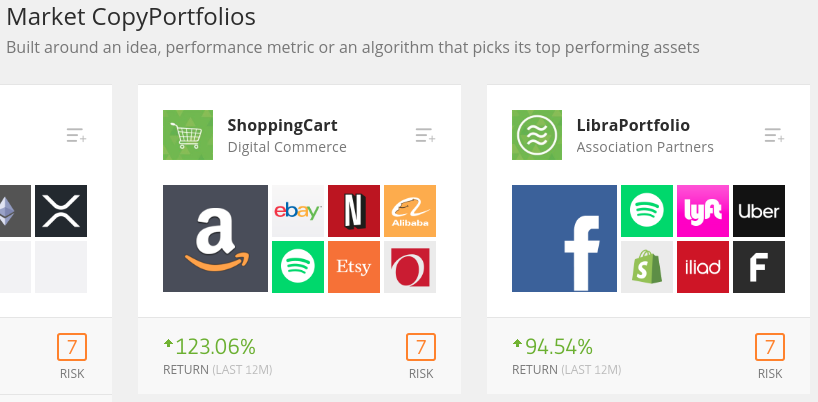Click the Alibaba logo tile
The image size is (818, 402).
tap(410, 211)
